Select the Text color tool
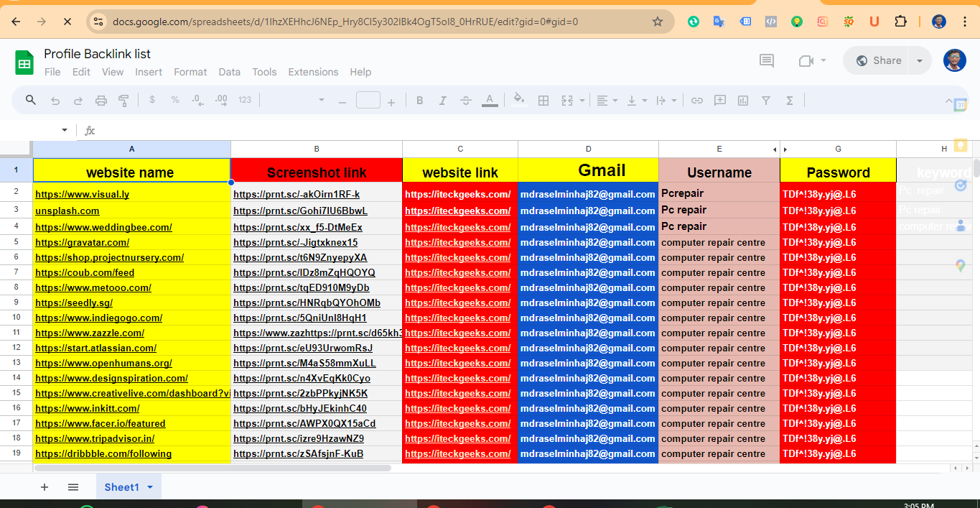The height and width of the screenshot is (508, 980). [490, 100]
